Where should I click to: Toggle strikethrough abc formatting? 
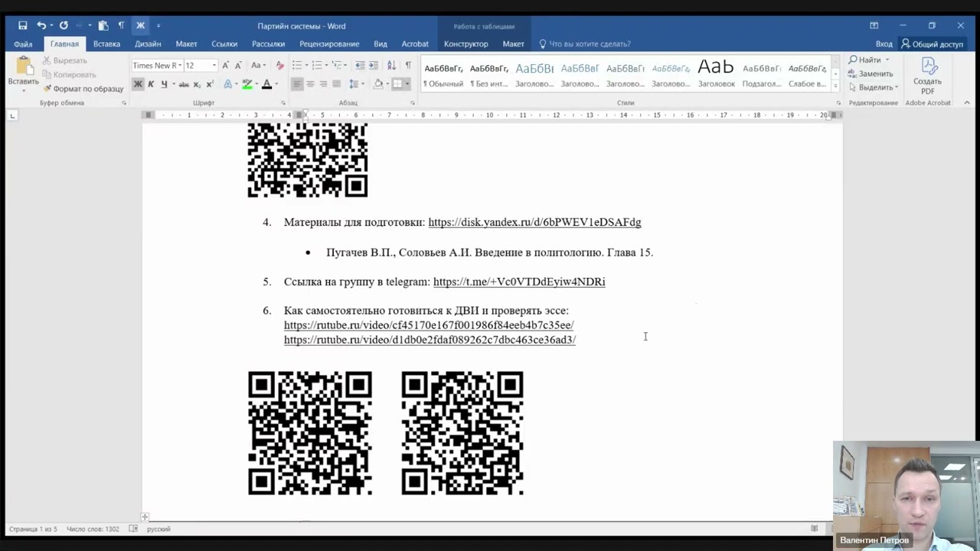tap(184, 84)
